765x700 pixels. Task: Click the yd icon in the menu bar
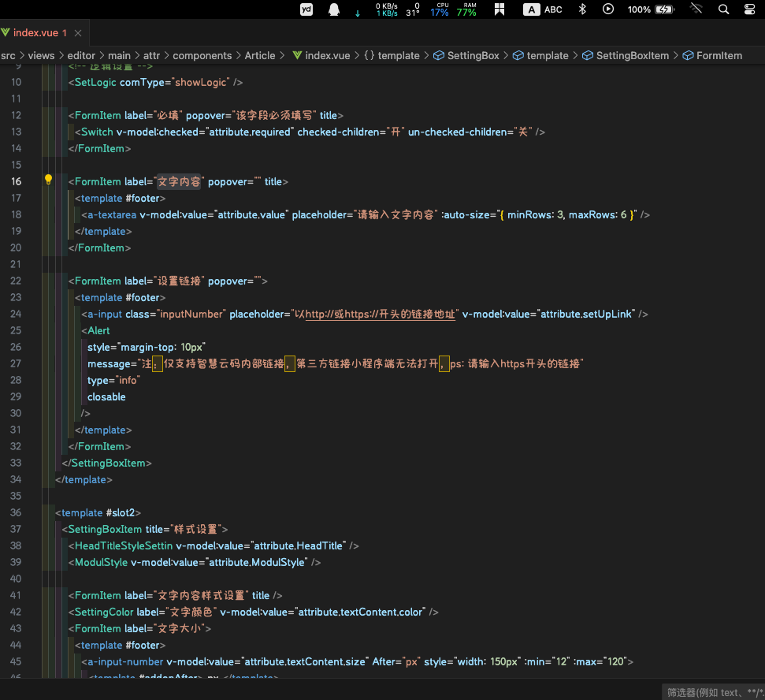[x=306, y=9]
